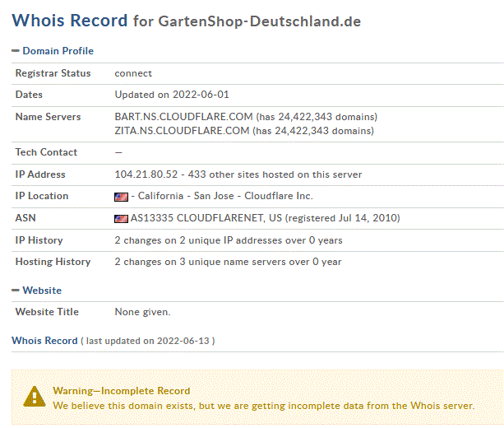Click the yellow warning triangle icon

pyautogui.click(x=35, y=397)
